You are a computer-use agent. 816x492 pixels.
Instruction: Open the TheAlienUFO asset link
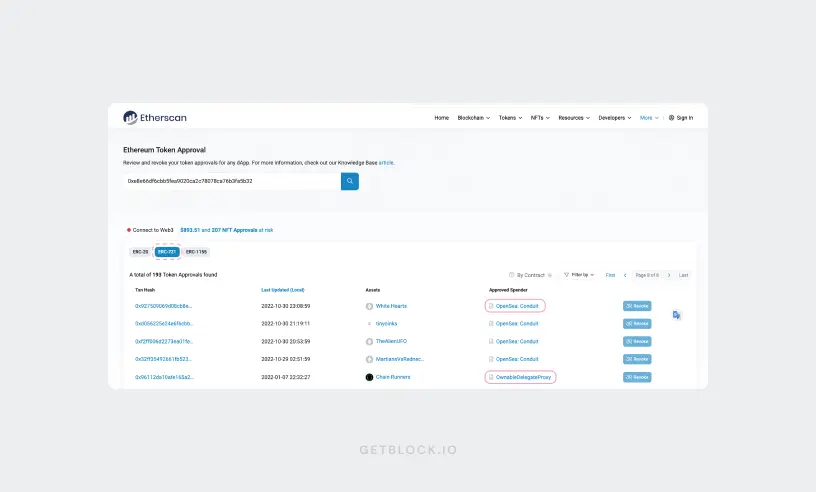tap(391, 342)
